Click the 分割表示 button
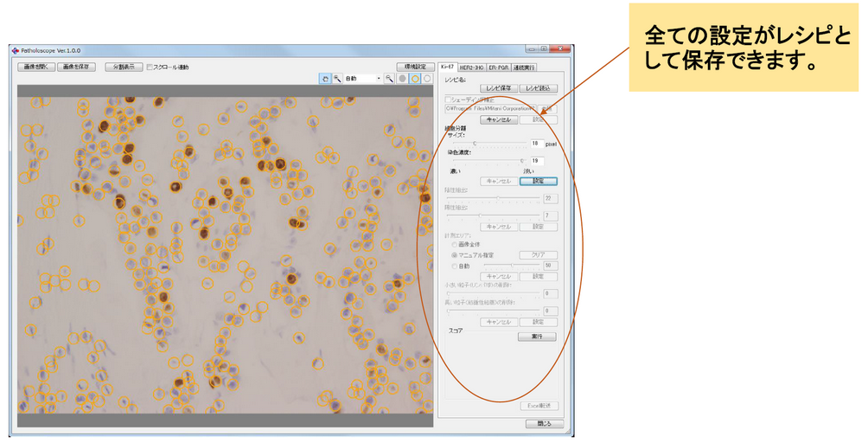This screenshot has width=868, height=443. coord(124,67)
